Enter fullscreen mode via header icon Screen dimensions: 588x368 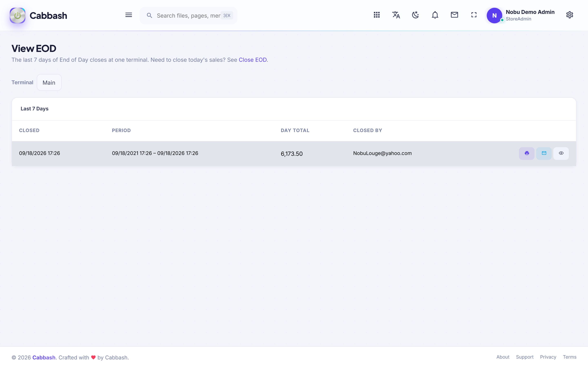pos(474,15)
